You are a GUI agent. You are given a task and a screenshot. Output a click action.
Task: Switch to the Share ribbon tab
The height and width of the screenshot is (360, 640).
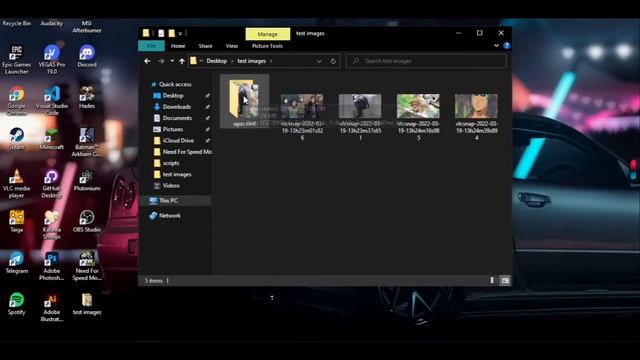205,46
